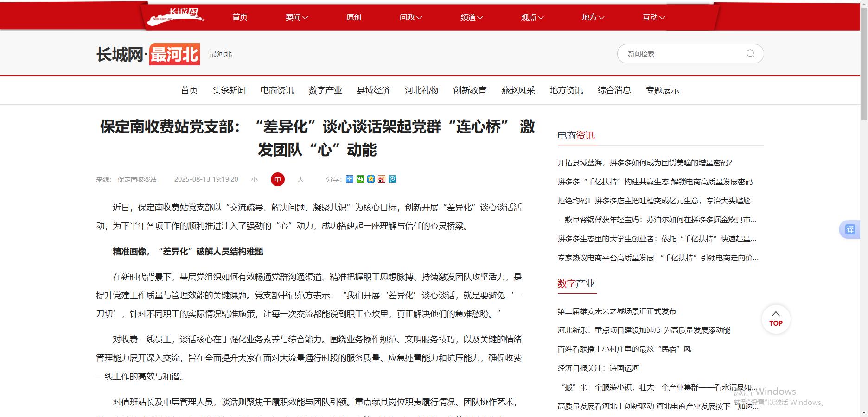Select medium font size (中)
Screen dimensions: 868x417
point(278,179)
